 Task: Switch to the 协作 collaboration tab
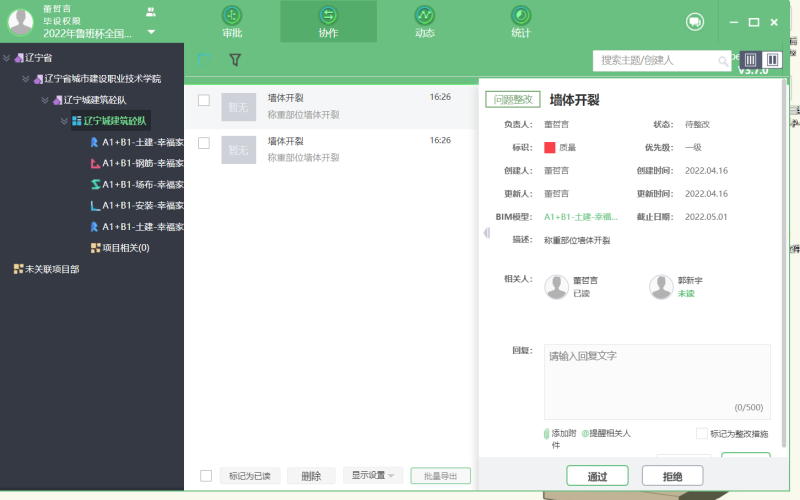click(x=328, y=21)
